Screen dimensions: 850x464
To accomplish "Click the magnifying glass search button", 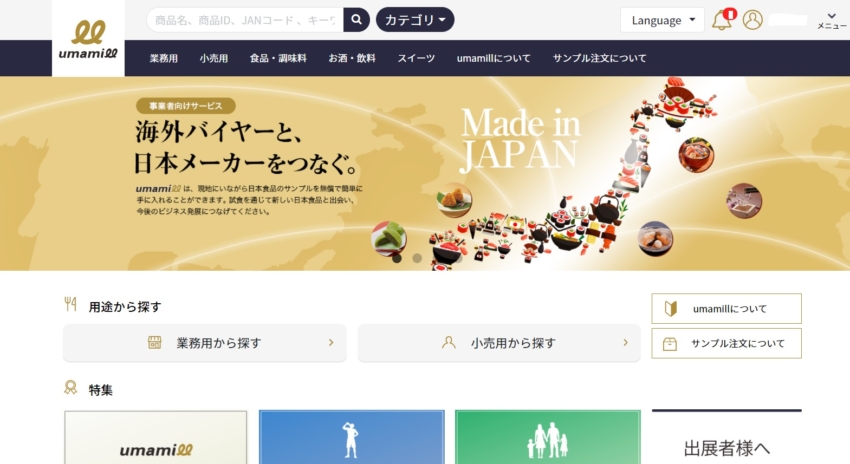I will [x=356, y=20].
